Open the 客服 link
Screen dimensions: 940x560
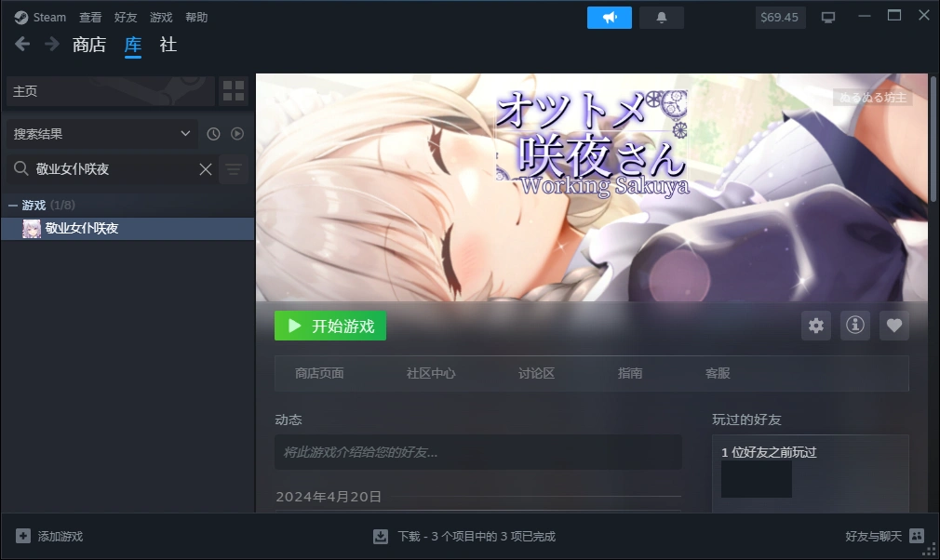(x=718, y=373)
